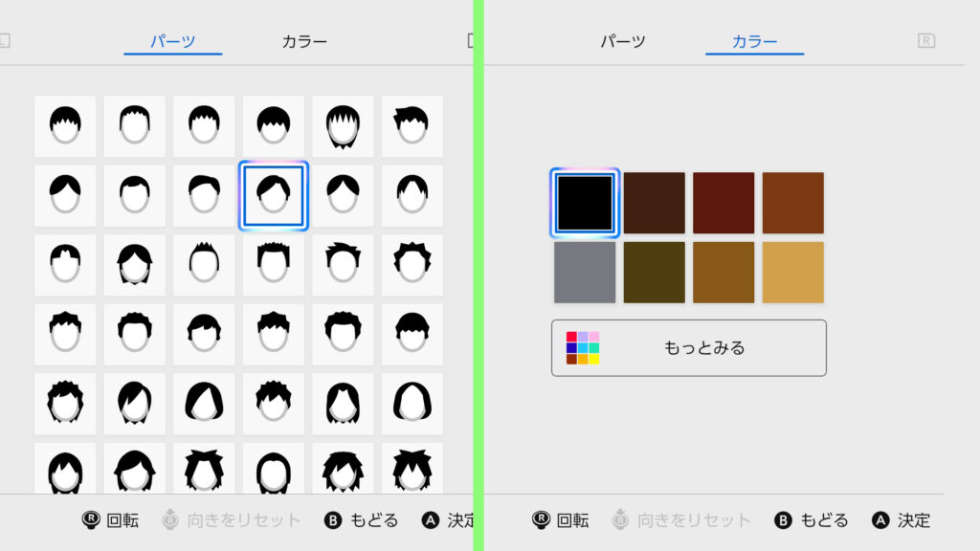The width and height of the screenshot is (980, 551).
Task: Open the パーツ tab in left panel
Action: pyautogui.click(x=172, y=42)
